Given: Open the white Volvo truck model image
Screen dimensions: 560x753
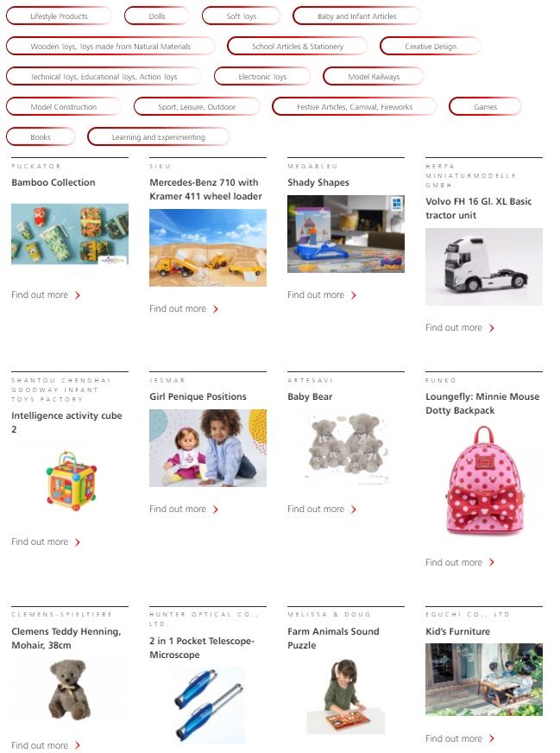Looking at the screenshot, I should click(484, 267).
